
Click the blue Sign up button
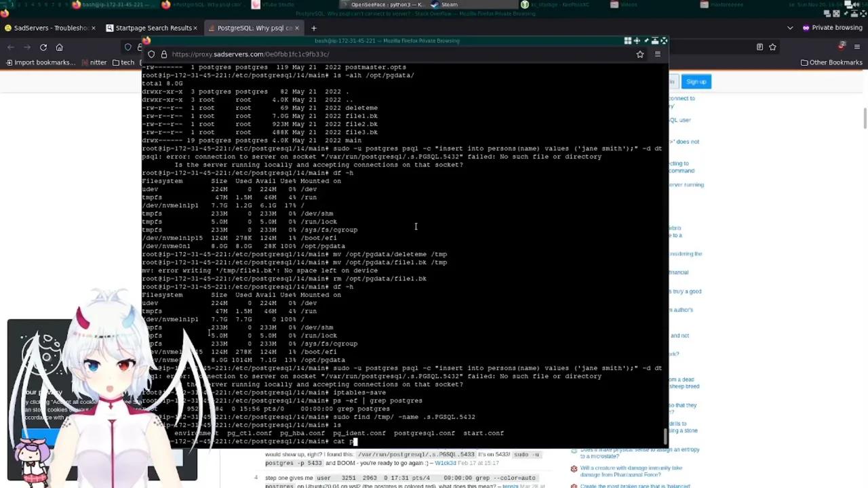click(696, 81)
